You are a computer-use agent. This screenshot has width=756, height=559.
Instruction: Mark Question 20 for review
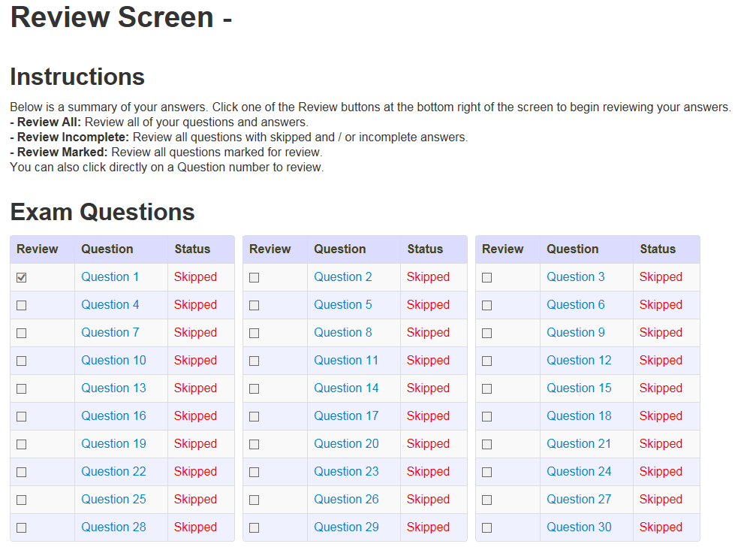tap(254, 444)
